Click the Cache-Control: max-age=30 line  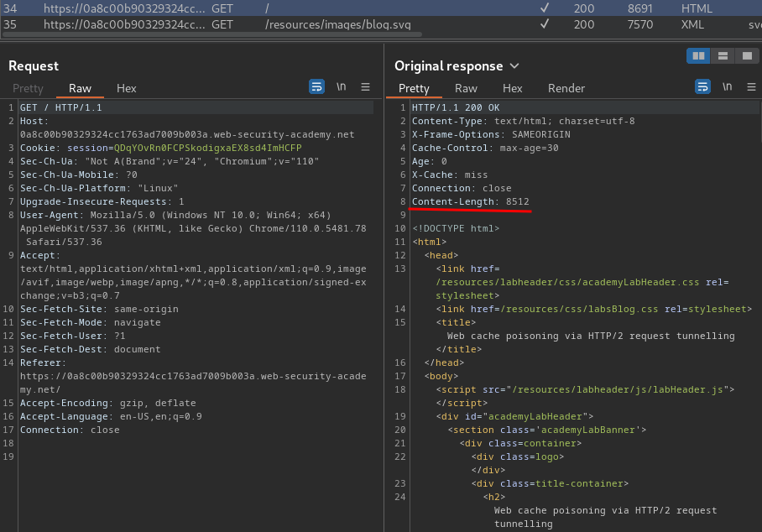point(485,148)
